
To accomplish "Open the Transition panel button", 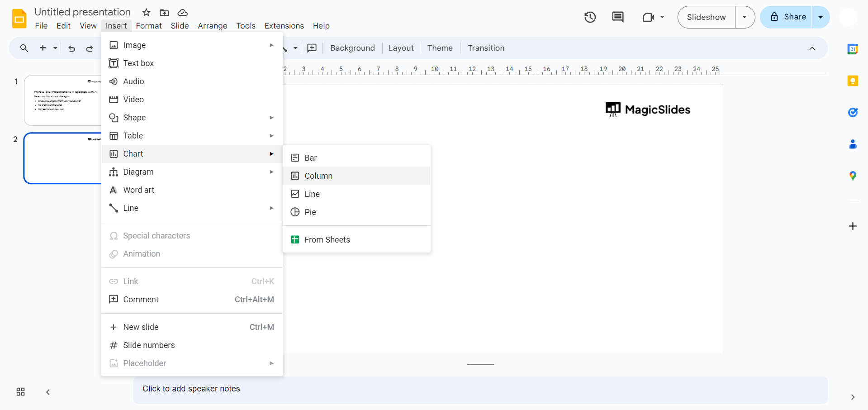I will coord(486,48).
